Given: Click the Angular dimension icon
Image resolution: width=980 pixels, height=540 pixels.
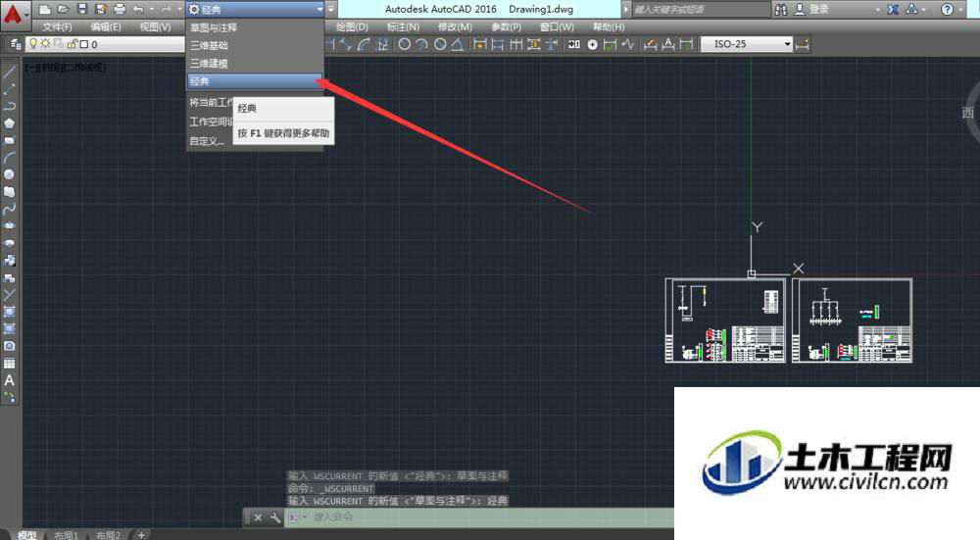Looking at the screenshot, I should (458, 44).
